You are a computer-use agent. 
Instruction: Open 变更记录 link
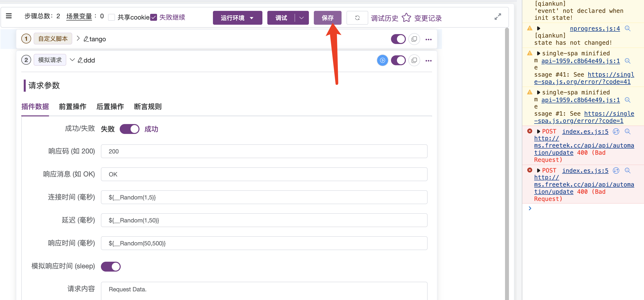(428, 18)
